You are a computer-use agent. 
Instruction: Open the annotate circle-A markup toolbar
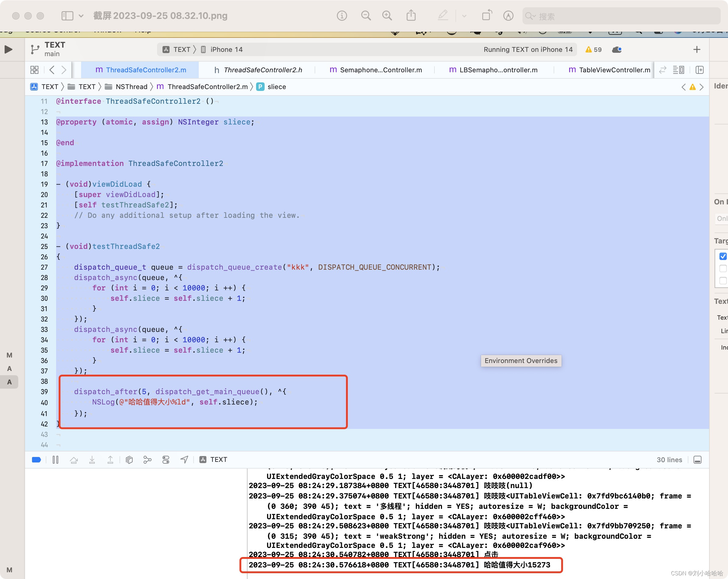tap(508, 16)
